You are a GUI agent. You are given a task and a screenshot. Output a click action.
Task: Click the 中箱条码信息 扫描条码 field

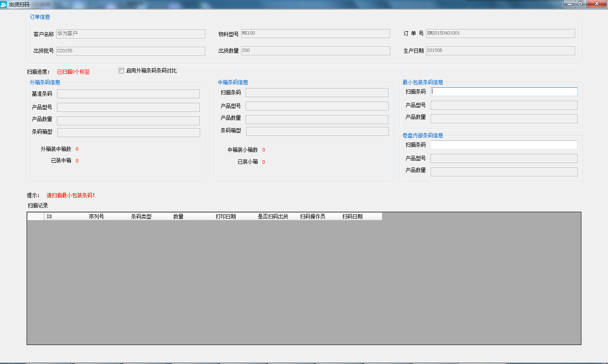pos(317,92)
